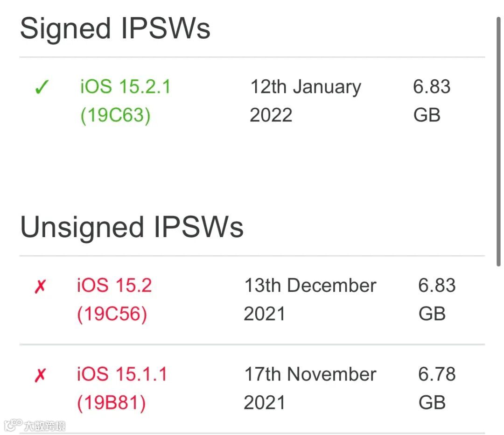Select the 12th January 2022 date cell
The width and height of the screenshot is (504, 435).
(306, 101)
